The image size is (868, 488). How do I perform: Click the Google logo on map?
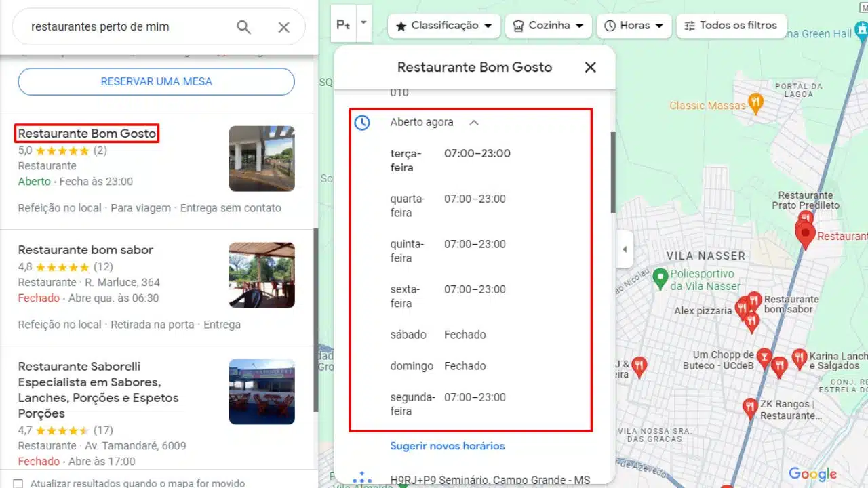click(x=813, y=474)
